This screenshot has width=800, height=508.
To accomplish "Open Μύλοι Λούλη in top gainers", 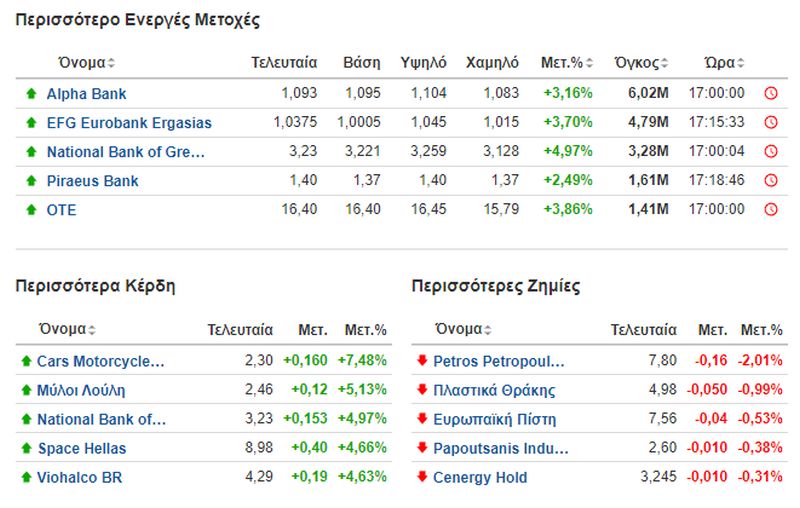I will point(81,391).
